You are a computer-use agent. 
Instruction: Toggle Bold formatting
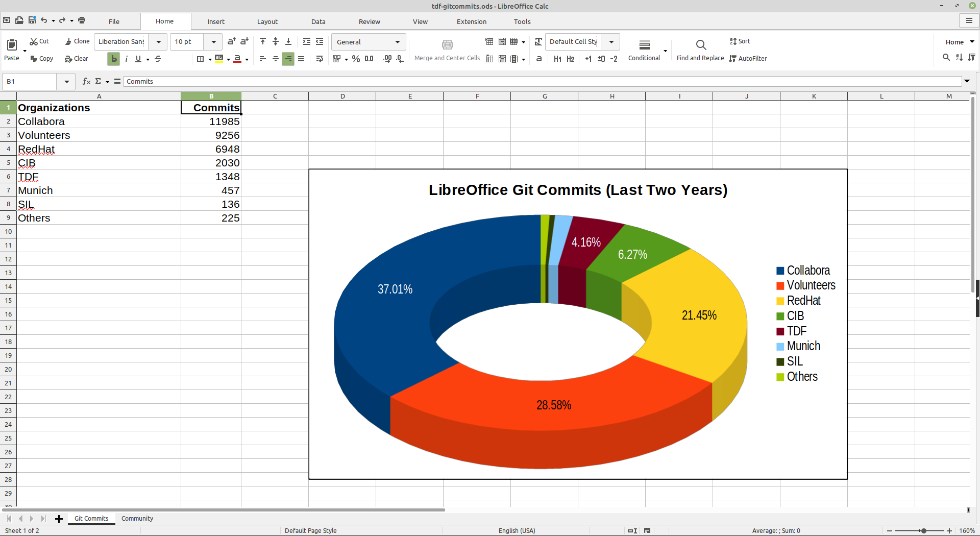tap(114, 59)
